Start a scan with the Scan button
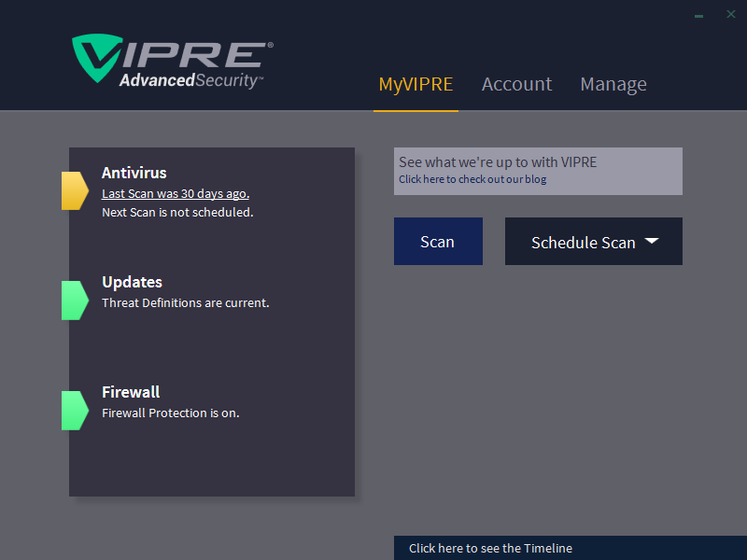Image resolution: width=747 pixels, height=560 pixels. click(x=438, y=242)
